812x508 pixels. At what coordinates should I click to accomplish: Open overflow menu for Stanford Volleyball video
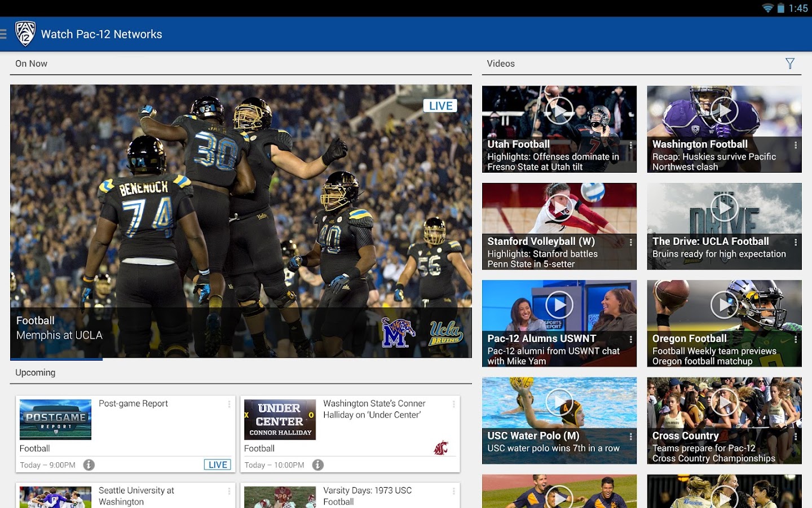630,242
